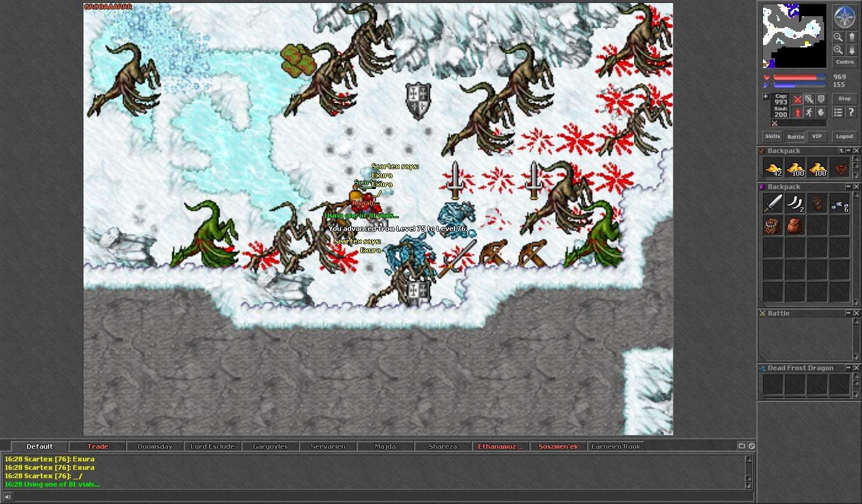Image resolution: width=862 pixels, height=504 pixels.
Task: Select the brown glove item in the second Backpack
Action: [817, 203]
